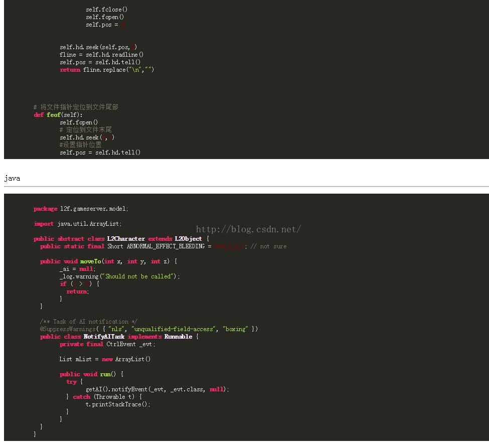Click the "return fline.replace" line
The width and height of the screenshot is (489, 448).
coord(107,70)
